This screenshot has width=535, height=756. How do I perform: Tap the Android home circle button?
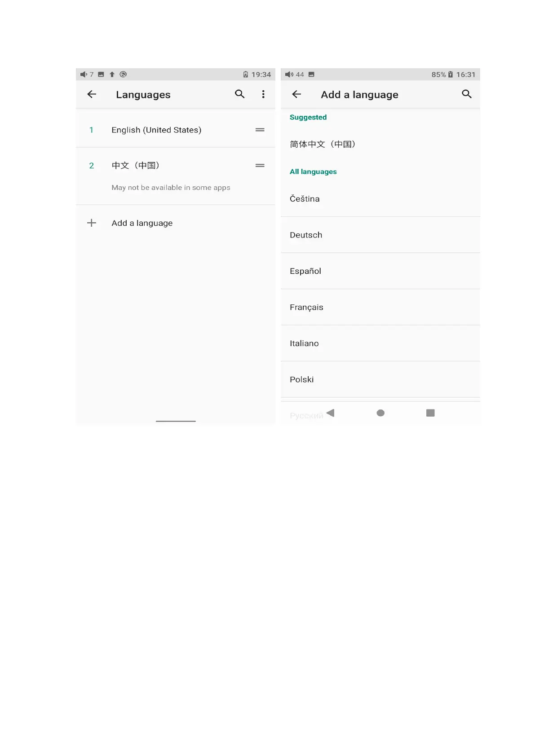click(x=380, y=413)
